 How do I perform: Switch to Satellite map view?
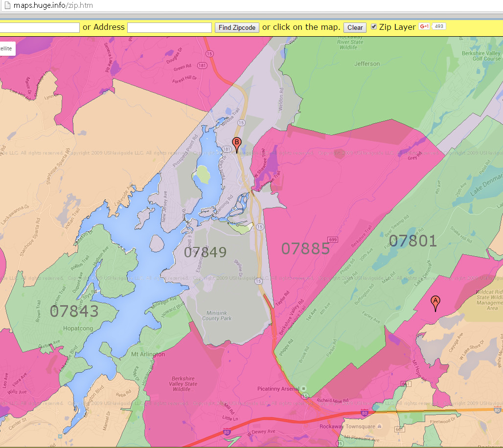tap(6, 48)
